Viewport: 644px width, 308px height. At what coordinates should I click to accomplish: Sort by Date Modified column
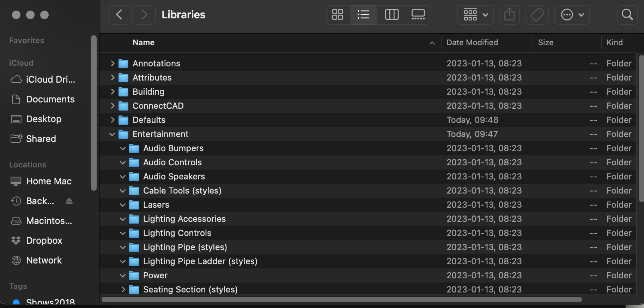click(x=472, y=43)
